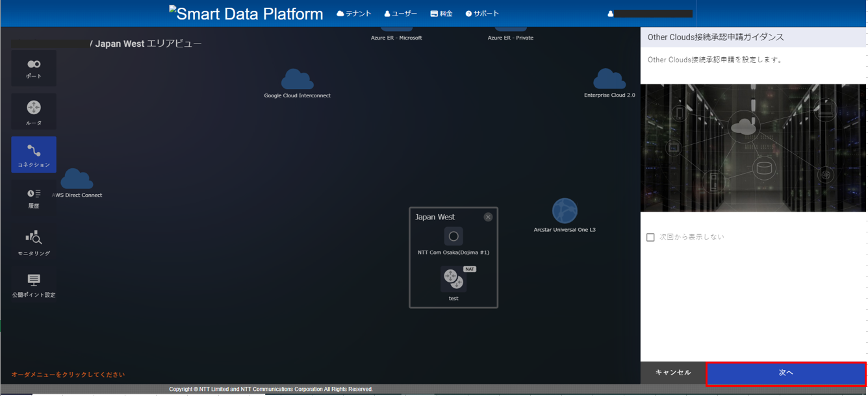Viewport: 868px width, 396px height.
Task: Open the ユーザー menu
Action: (400, 14)
